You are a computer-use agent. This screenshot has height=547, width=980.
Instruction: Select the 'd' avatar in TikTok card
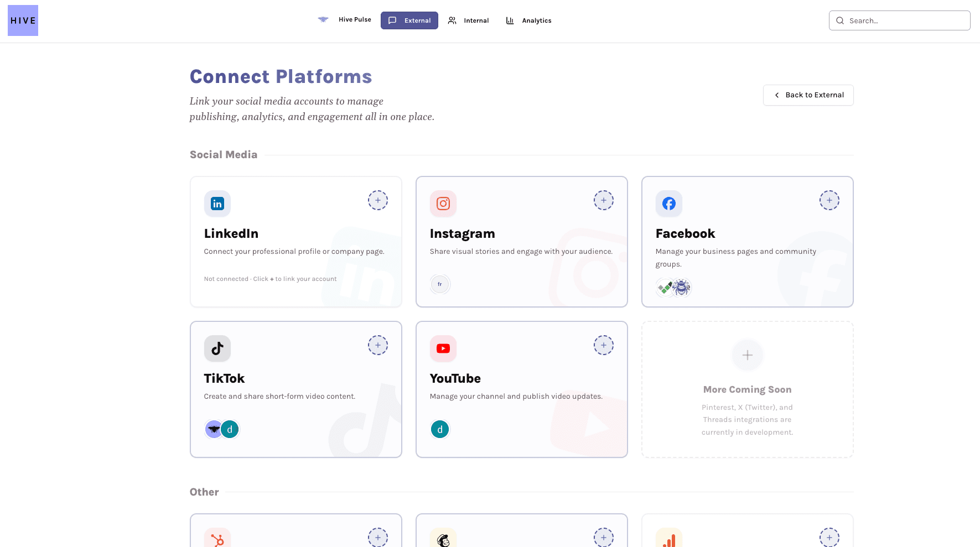(230, 429)
